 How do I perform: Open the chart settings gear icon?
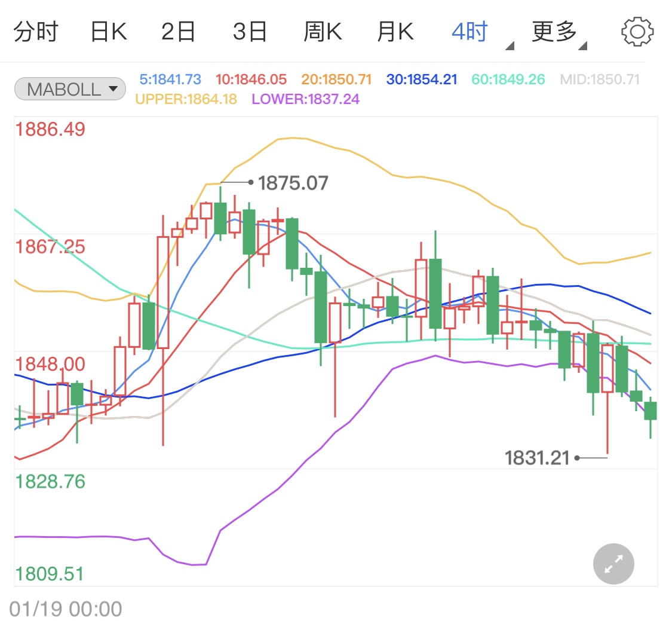coord(637,32)
